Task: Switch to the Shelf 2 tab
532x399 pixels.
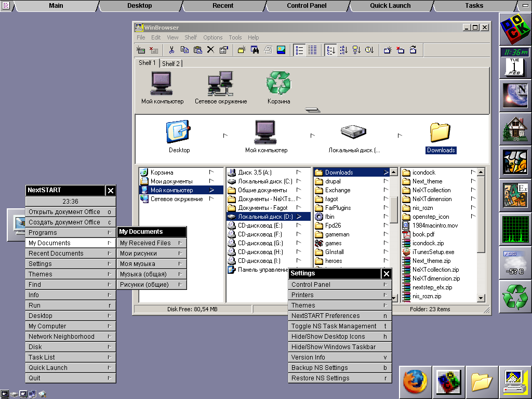Action: [x=170, y=63]
